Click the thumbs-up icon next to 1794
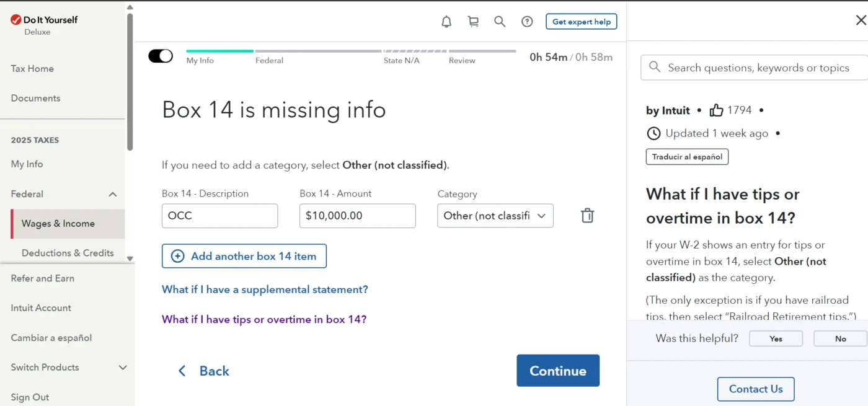 [716, 110]
